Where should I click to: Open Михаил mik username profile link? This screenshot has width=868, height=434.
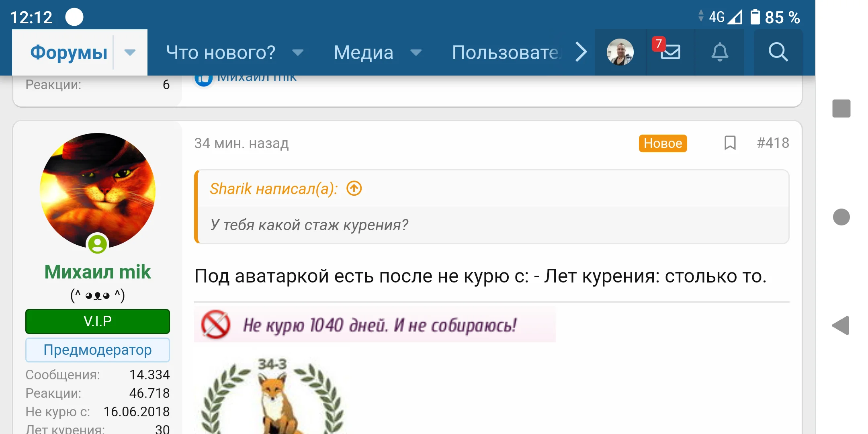[98, 272]
